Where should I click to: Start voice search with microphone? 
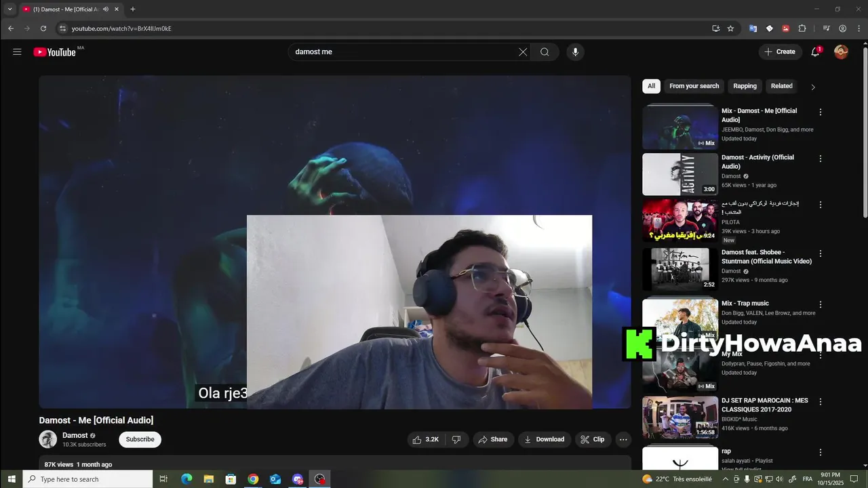pos(575,52)
